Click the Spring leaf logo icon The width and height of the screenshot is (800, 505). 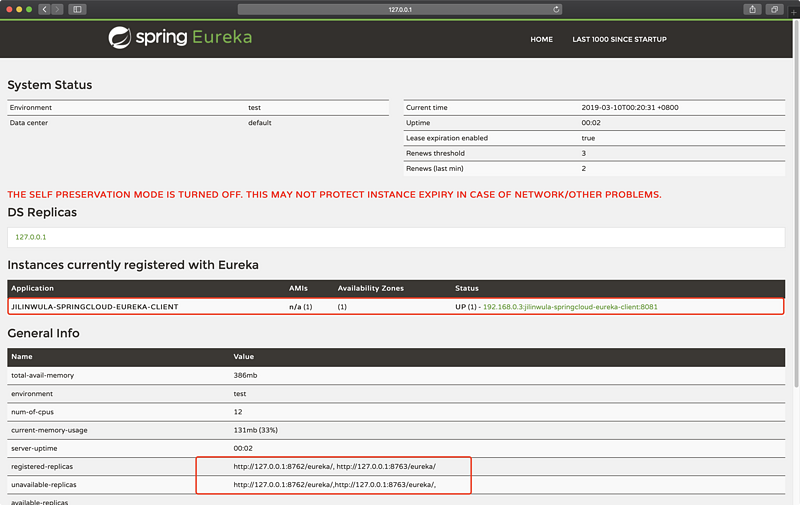tap(120, 38)
